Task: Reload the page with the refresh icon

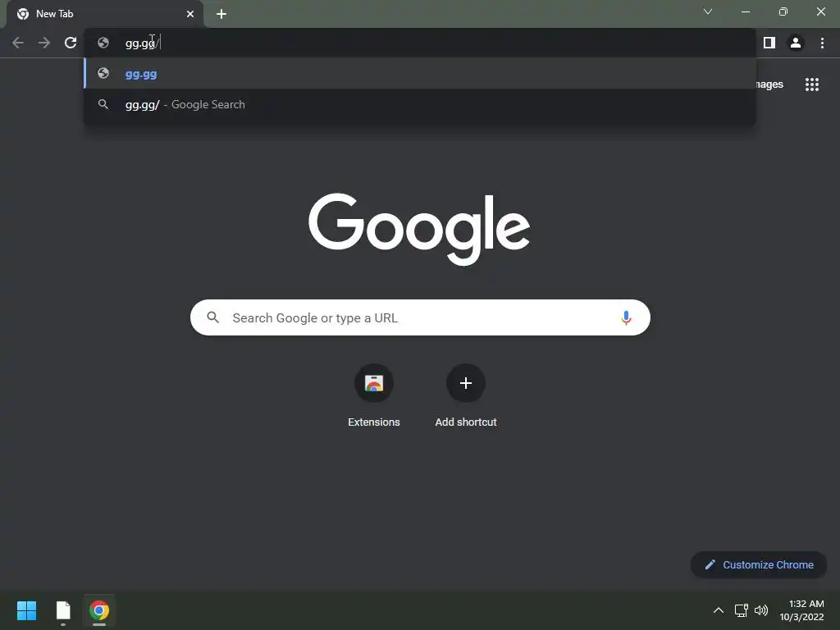Action: coord(71,43)
